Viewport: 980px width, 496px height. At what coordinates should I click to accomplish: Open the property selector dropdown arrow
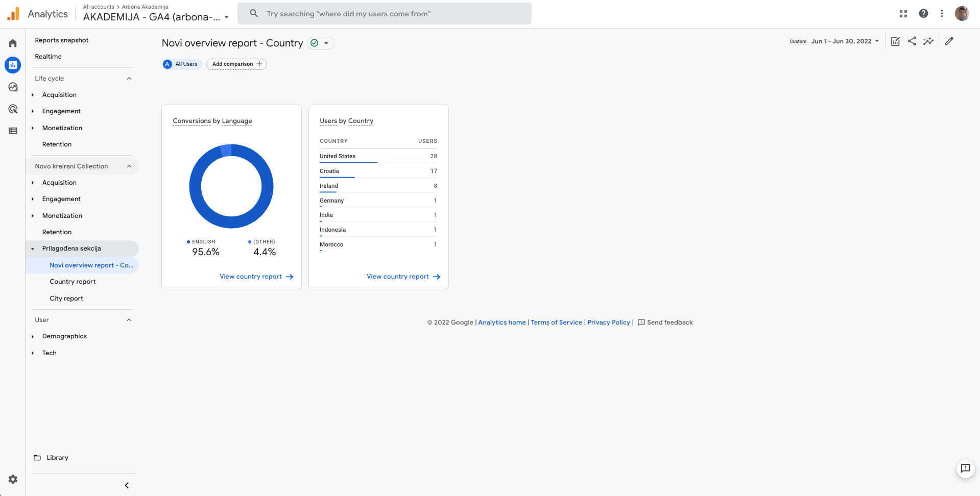[226, 17]
